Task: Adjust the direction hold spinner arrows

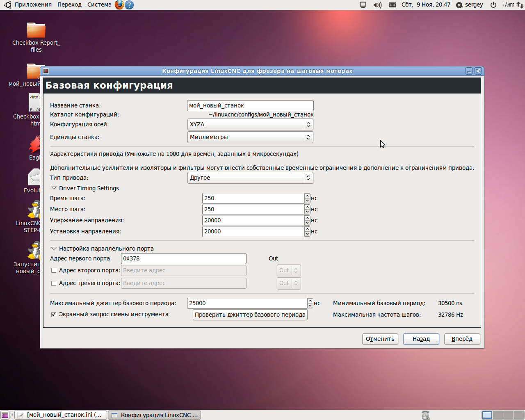Action: pos(307,220)
